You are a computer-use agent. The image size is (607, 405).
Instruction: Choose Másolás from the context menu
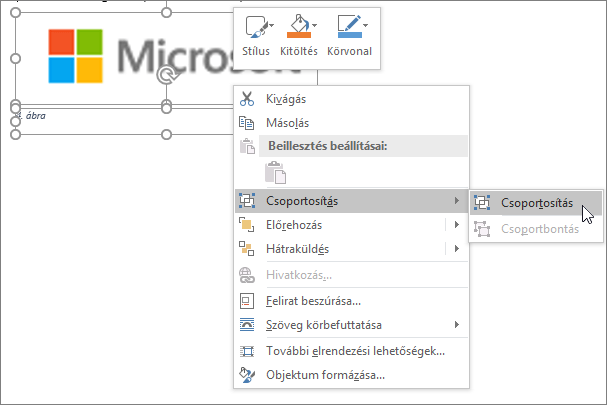pyautogui.click(x=352, y=123)
